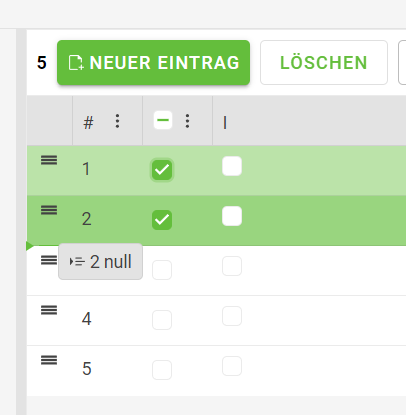This screenshot has width=406, height=415.
Task: Open the three-dot menu of the selection column
Action: (187, 121)
